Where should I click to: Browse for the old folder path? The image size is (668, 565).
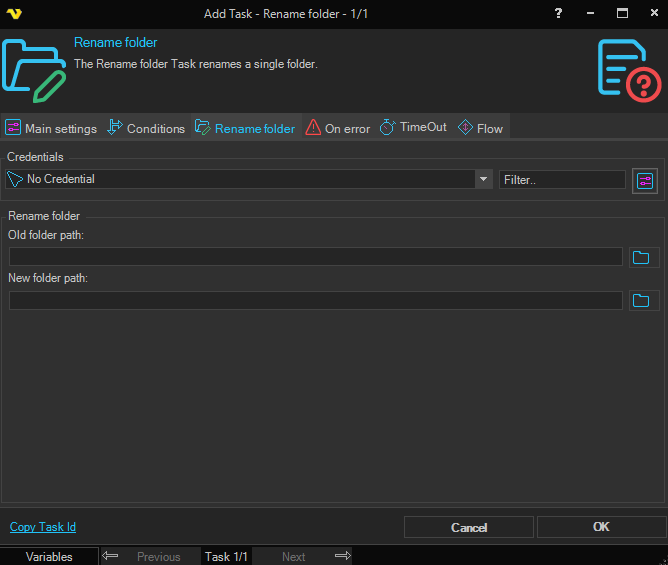point(640,257)
